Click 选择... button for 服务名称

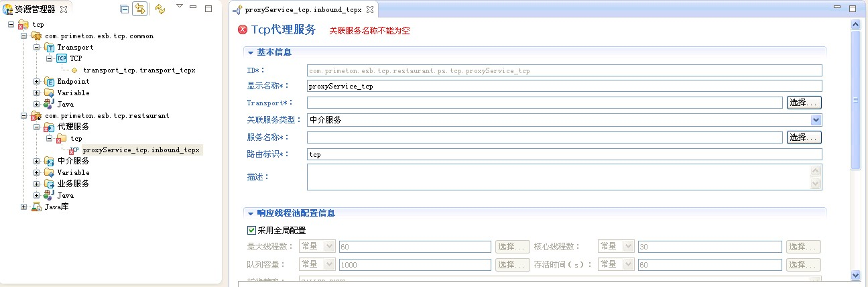[804, 137]
